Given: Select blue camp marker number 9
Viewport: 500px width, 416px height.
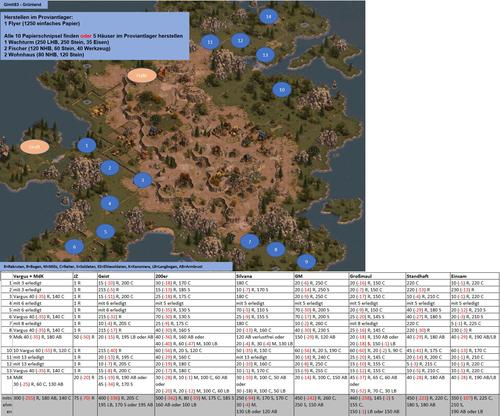Looking at the screenshot, I should tap(306, 262).
